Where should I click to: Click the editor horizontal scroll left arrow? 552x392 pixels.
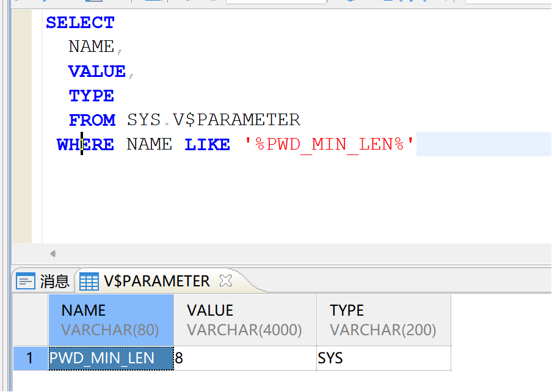[53, 253]
